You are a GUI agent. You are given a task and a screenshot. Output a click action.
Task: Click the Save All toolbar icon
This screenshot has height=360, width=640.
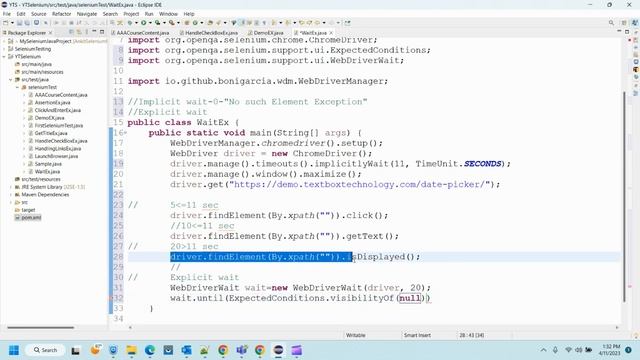coord(27,23)
